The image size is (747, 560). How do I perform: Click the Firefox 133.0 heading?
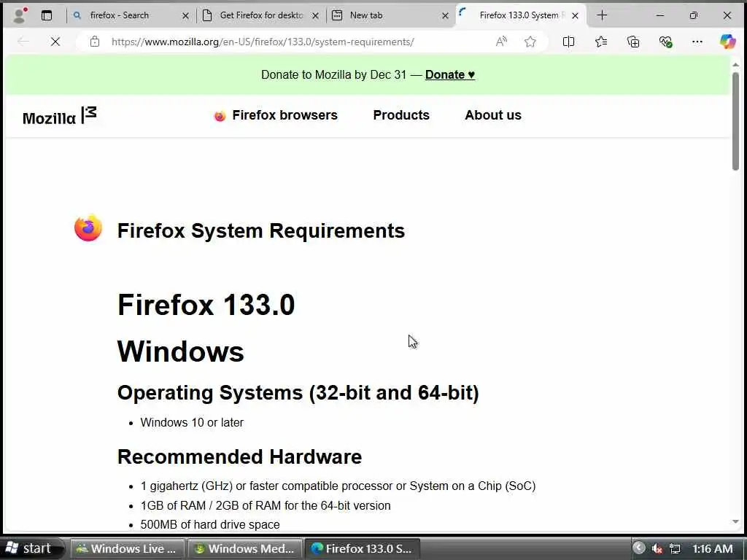point(206,305)
